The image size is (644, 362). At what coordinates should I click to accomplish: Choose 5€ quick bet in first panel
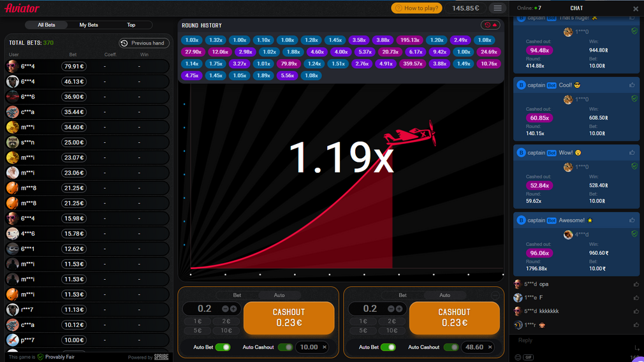[198, 330]
